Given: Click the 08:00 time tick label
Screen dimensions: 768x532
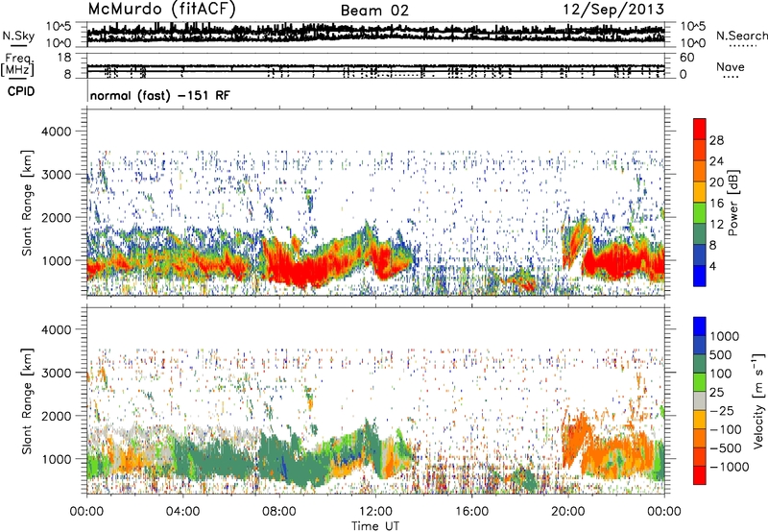Looking at the screenshot, I should coord(279,512).
